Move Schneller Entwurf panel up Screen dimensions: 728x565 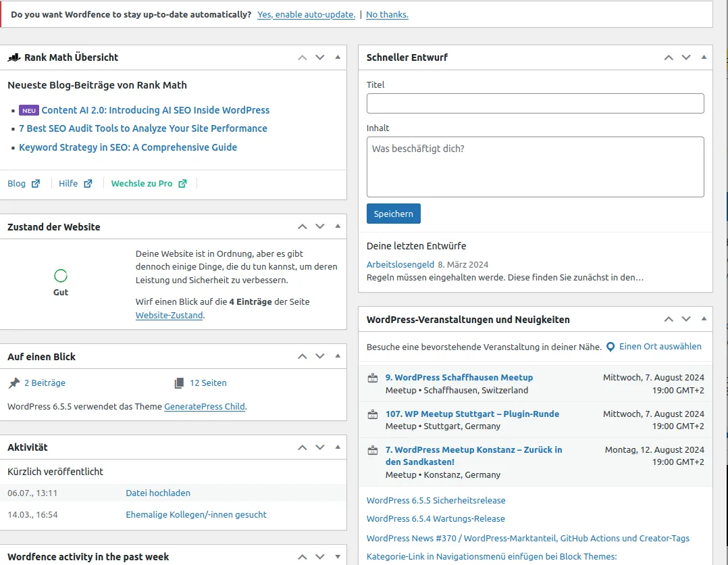[669, 57]
